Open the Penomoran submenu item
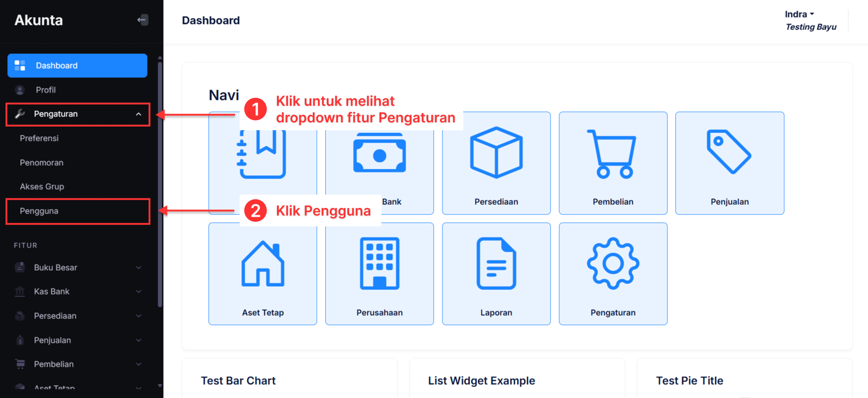This screenshot has height=398, width=868. [41, 163]
